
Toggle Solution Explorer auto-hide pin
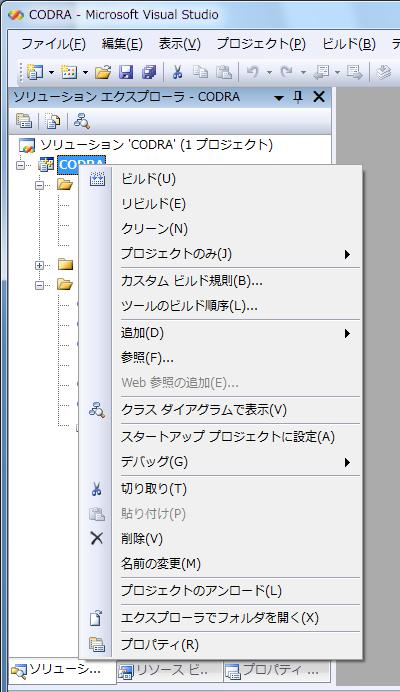click(x=298, y=97)
